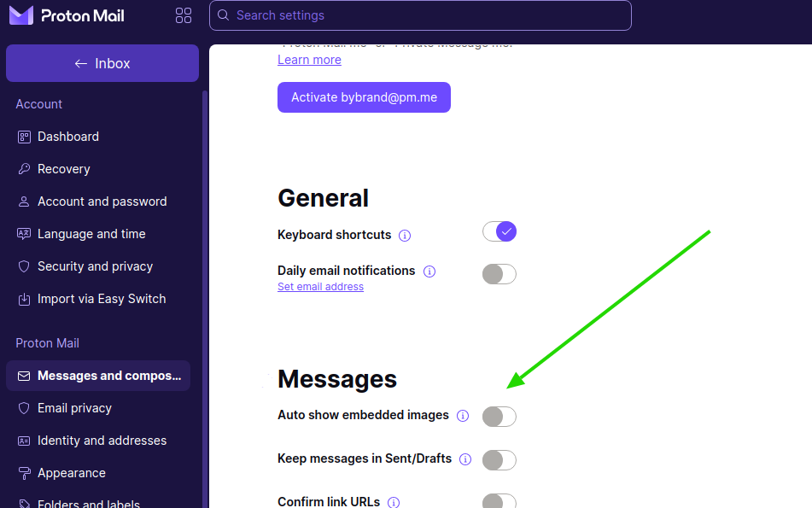Click info icon next to Keyboard shortcuts
812x508 pixels.
click(x=405, y=236)
